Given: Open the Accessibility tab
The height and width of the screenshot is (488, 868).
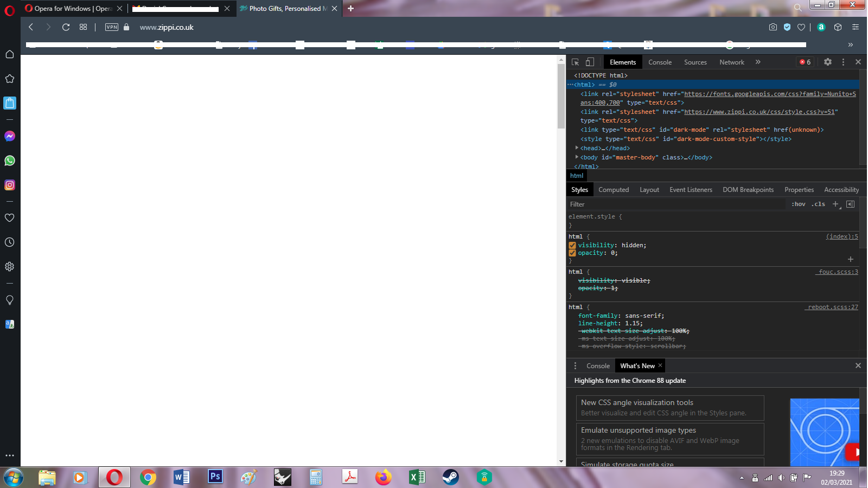Looking at the screenshot, I should pyautogui.click(x=841, y=190).
